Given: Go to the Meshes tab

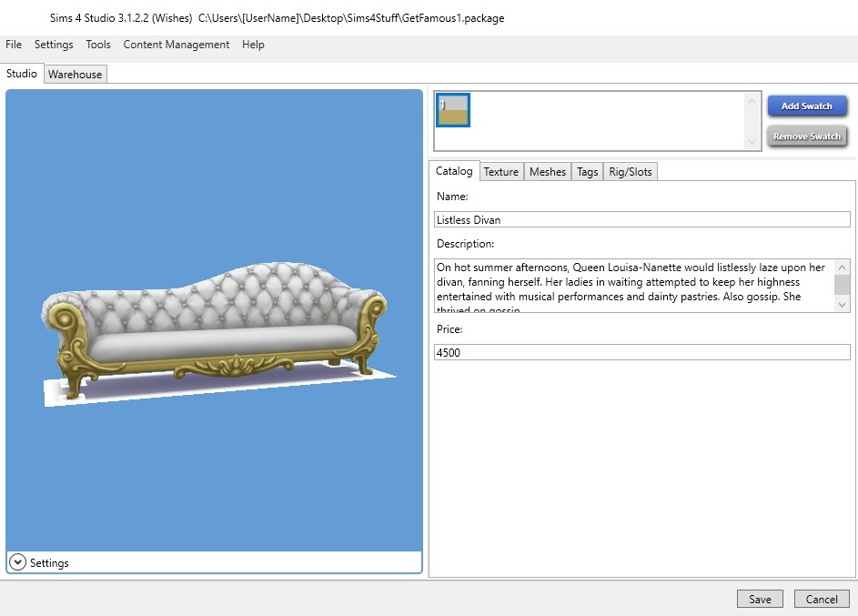Looking at the screenshot, I should [x=547, y=171].
